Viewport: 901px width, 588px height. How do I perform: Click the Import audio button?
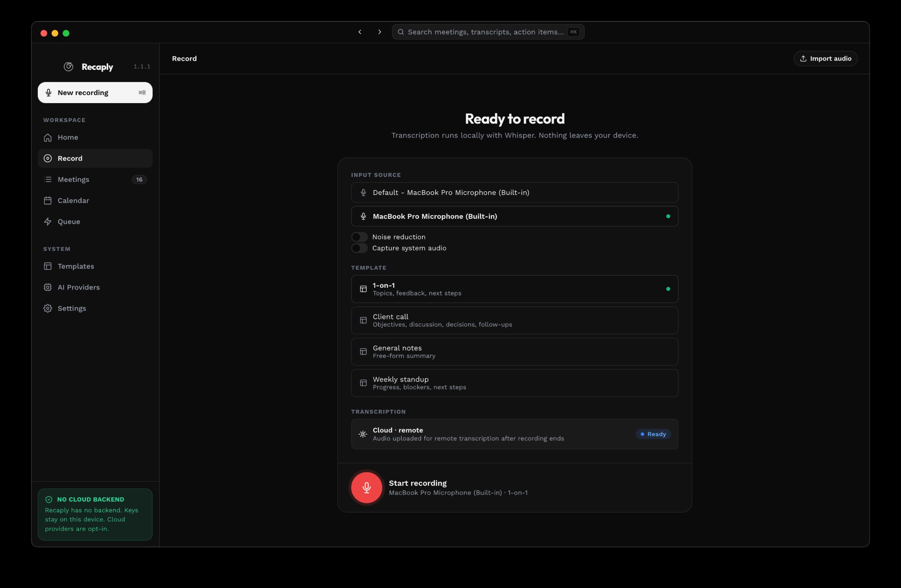[825, 59]
